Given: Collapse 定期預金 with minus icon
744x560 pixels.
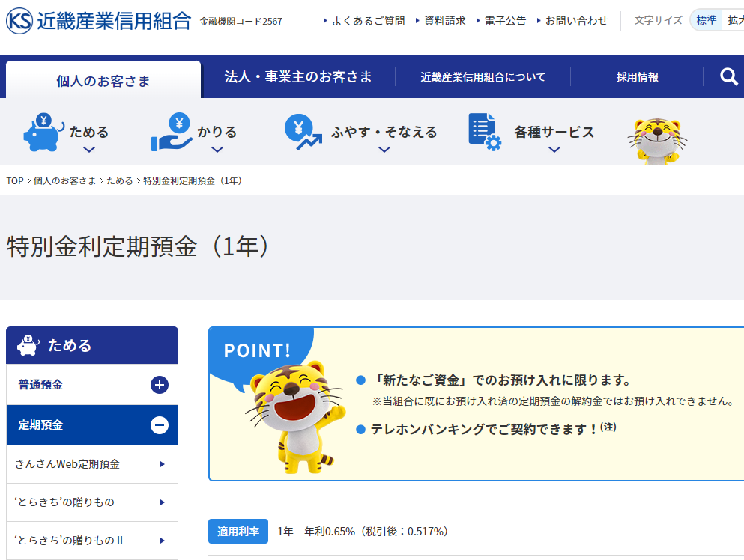Looking at the screenshot, I should click(160, 424).
